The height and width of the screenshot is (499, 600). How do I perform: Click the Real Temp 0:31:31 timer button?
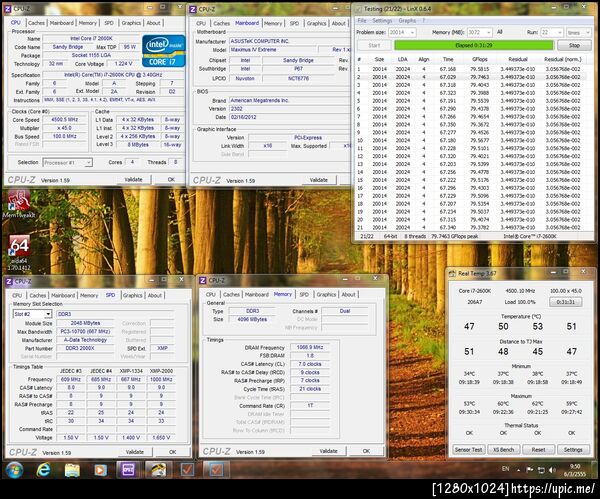point(566,302)
